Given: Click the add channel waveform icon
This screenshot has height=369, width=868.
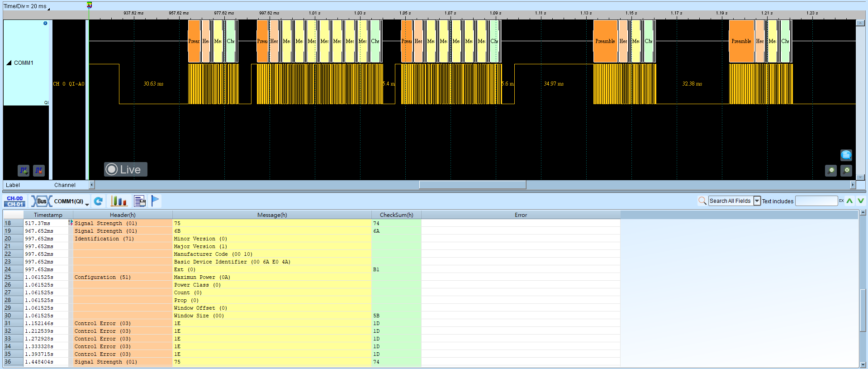Looking at the screenshot, I should (x=24, y=171).
